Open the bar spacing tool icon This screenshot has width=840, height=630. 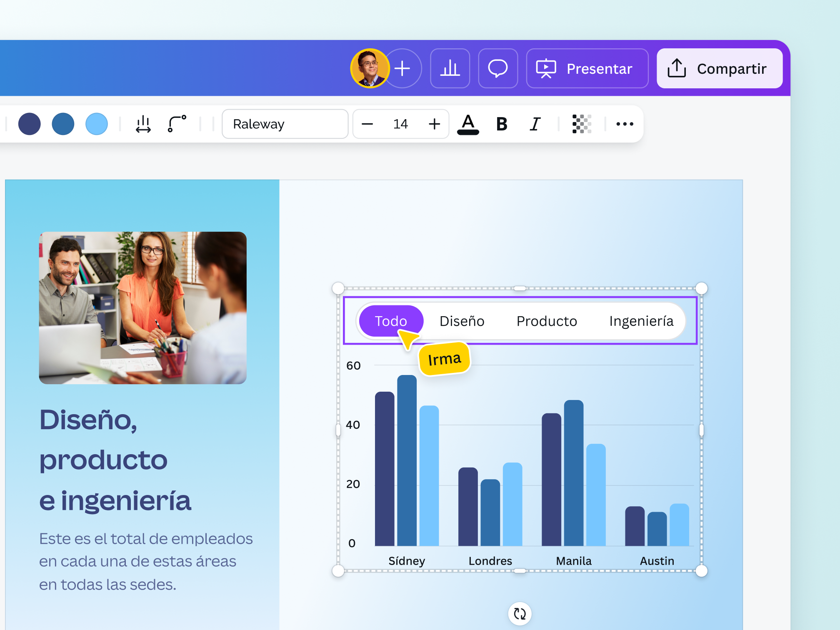click(x=143, y=124)
